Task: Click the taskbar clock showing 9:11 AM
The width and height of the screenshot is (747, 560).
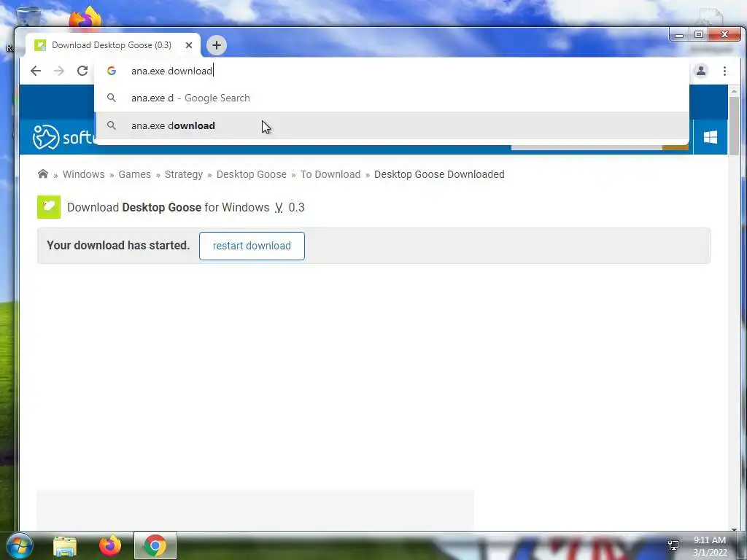Action: coord(710,546)
